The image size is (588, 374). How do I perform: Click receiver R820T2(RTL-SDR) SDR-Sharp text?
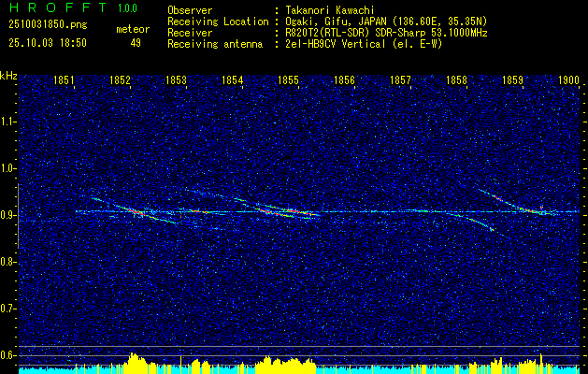point(386,33)
